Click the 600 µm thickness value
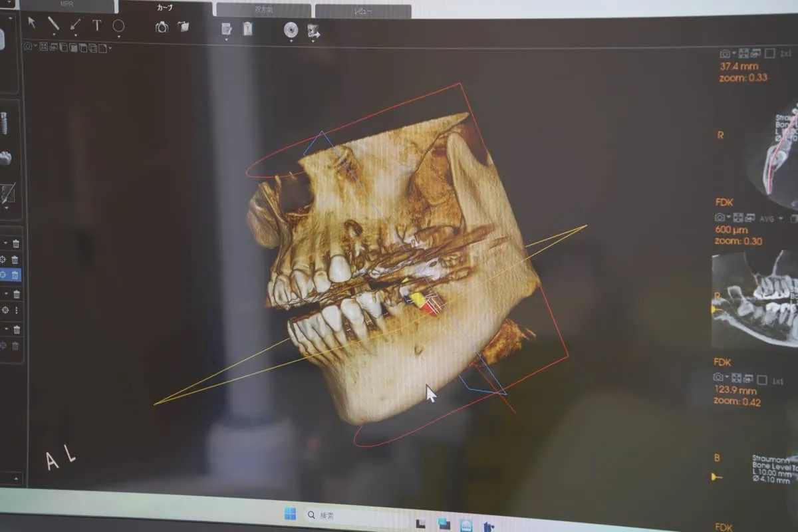The width and height of the screenshot is (798, 532). (x=733, y=229)
